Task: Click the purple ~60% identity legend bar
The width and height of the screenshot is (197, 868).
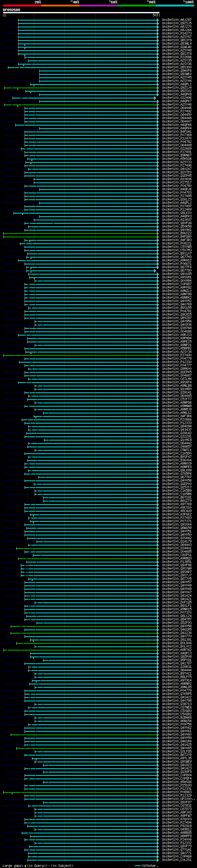Action: (x=99, y=6)
